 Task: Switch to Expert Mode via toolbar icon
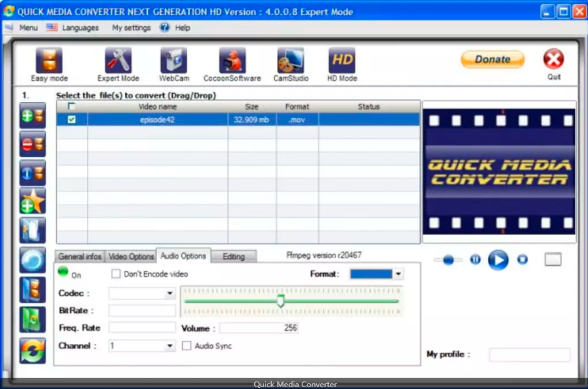click(x=118, y=61)
